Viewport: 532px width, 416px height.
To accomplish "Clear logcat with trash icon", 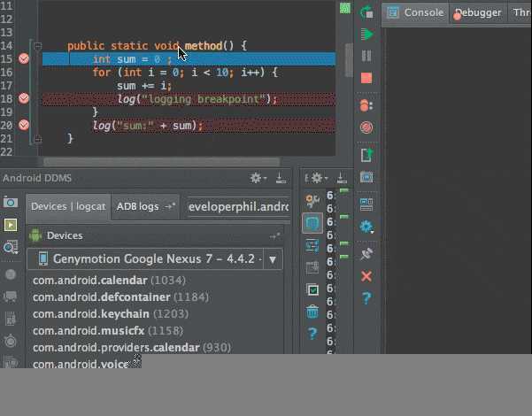I will (312, 312).
